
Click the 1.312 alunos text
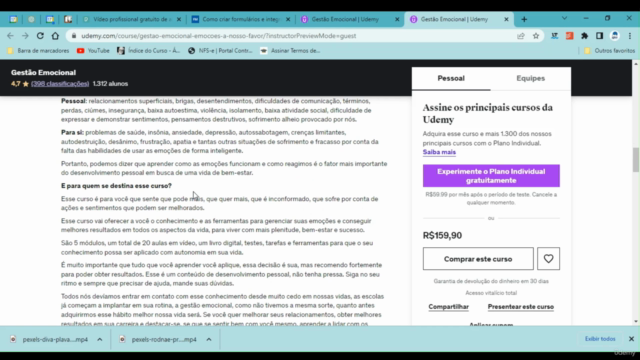(x=110, y=84)
